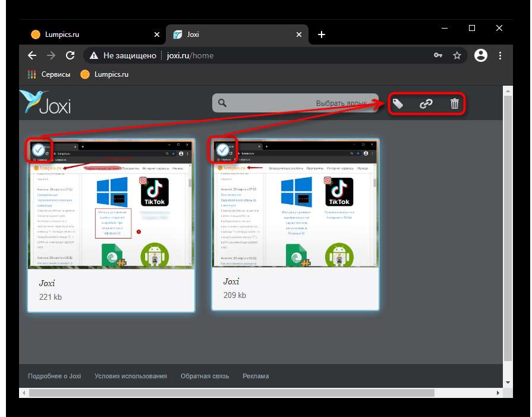Delete selected screenshots with trash icon

click(455, 104)
